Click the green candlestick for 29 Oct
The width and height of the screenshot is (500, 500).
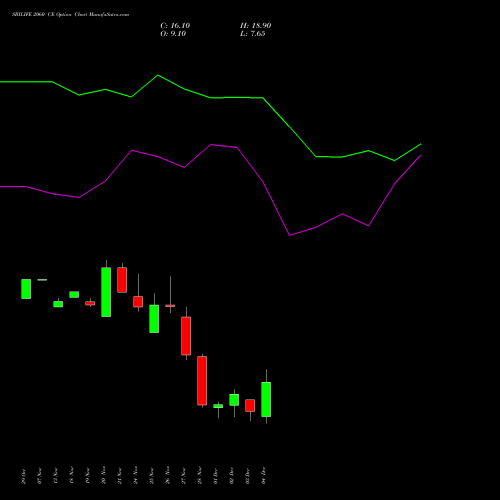[26, 289]
